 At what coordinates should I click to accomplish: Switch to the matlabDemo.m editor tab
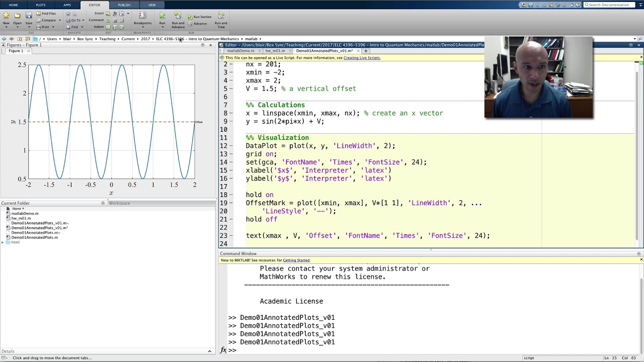(x=240, y=51)
